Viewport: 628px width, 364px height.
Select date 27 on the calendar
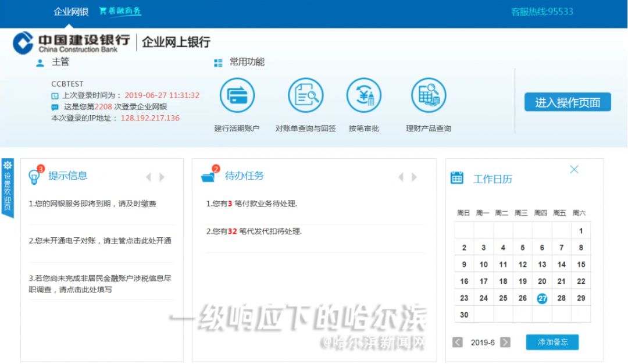(541, 298)
